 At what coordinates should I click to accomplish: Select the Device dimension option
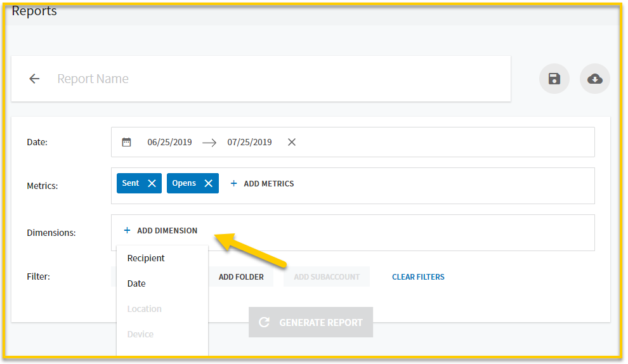click(x=140, y=334)
